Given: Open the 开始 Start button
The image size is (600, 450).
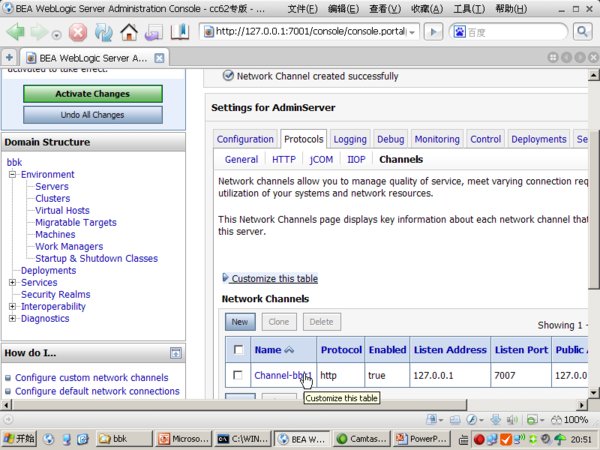Looking at the screenshot, I should coord(19,439).
